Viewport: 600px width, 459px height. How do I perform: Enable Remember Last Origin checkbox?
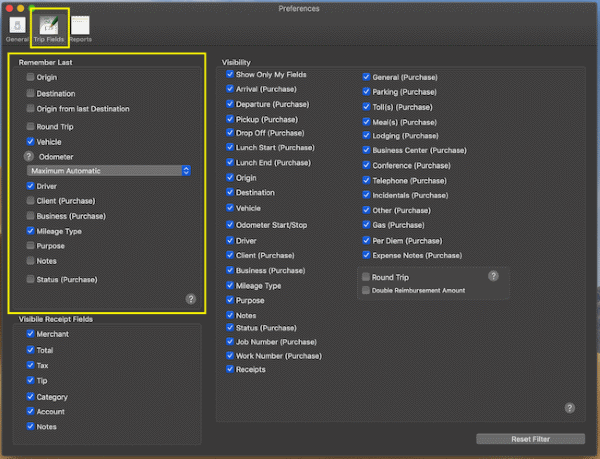(x=30, y=77)
